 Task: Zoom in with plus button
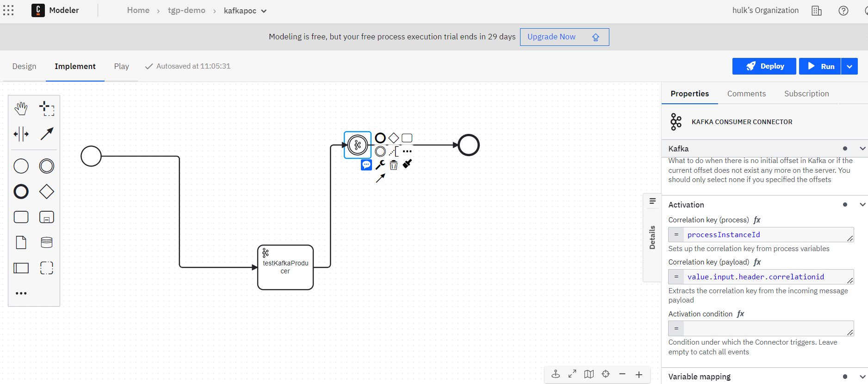(639, 374)
